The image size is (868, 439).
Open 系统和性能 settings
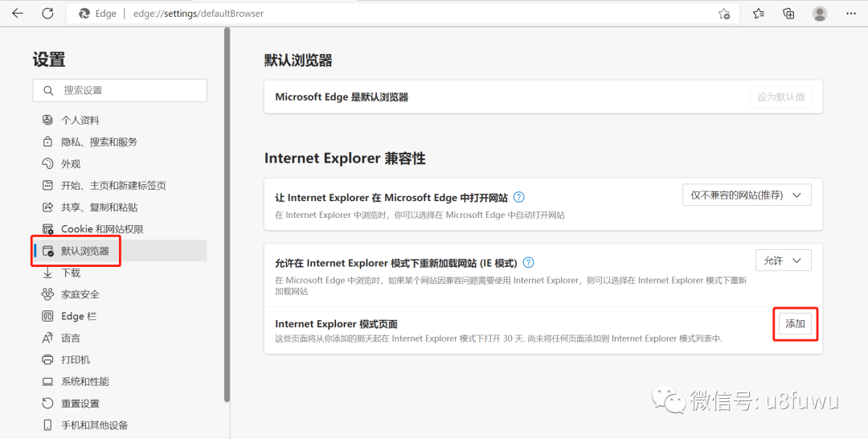(x=85, y=381)
